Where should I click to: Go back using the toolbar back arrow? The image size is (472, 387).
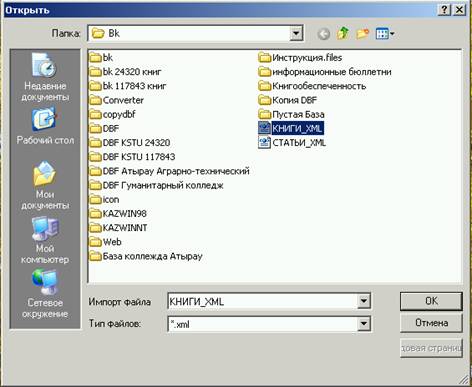(x=323, y=34)
